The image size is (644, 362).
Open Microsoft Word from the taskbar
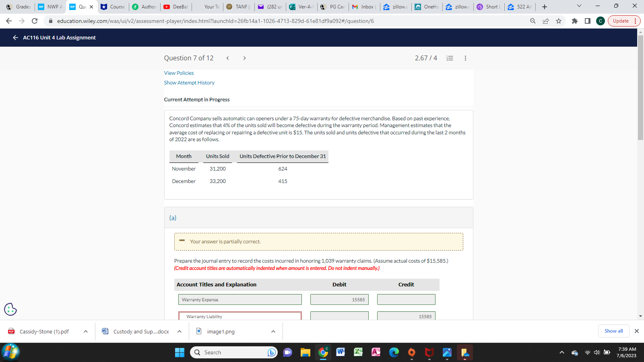[341, 352]
